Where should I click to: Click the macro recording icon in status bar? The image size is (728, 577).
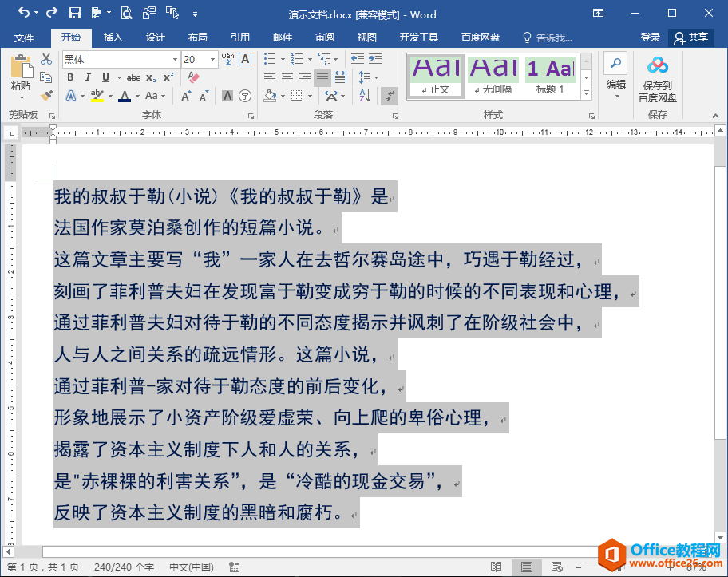[235, 567]
